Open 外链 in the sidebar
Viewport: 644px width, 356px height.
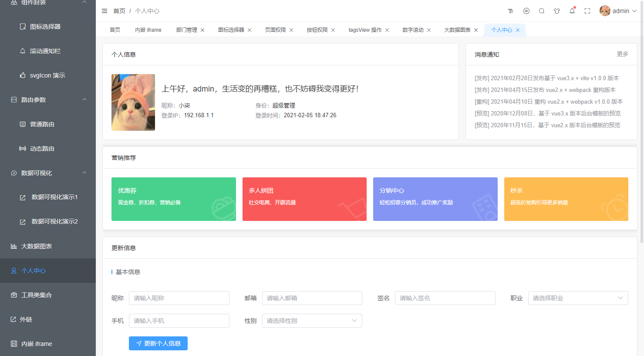click(x=48, y=319)
